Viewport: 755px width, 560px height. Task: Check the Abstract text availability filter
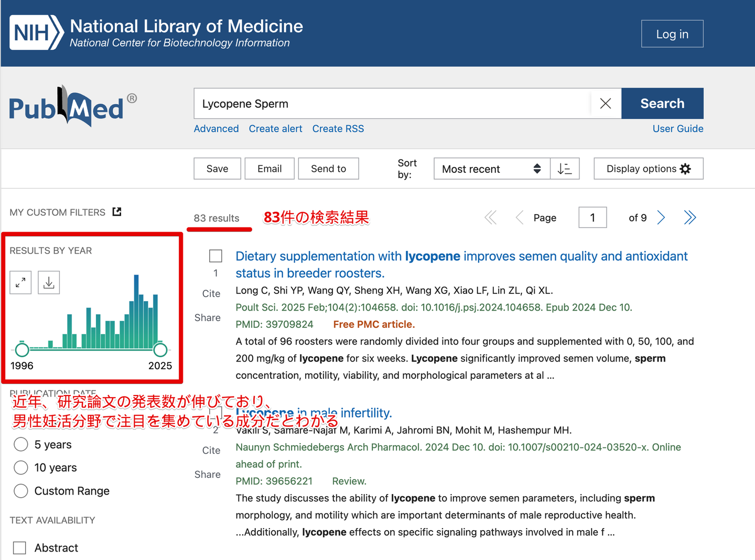19,548
